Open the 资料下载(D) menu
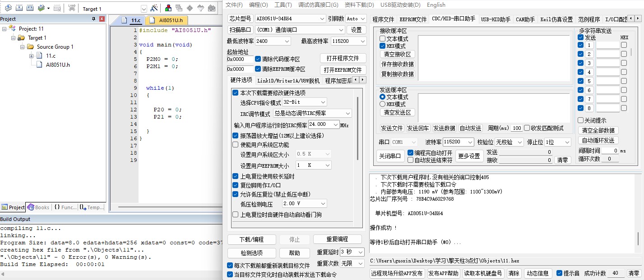 pyautogui.click(x=359, y=5)
